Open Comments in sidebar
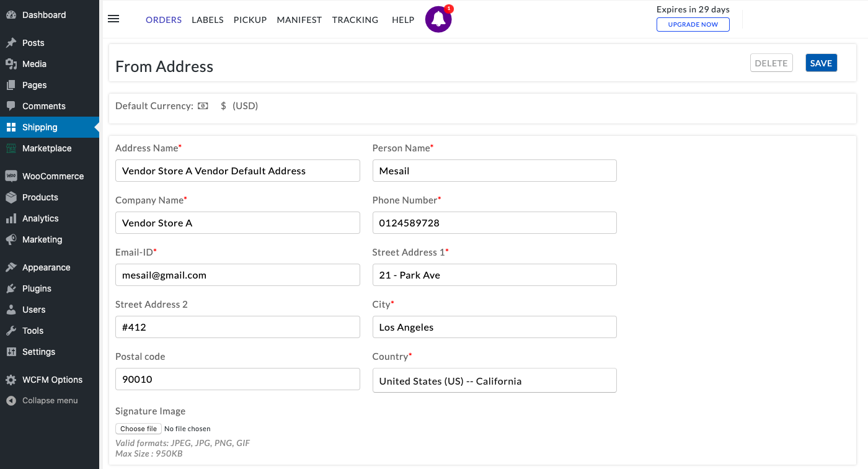The height and width of the screenshot is (469, 868). click(50, 106)
